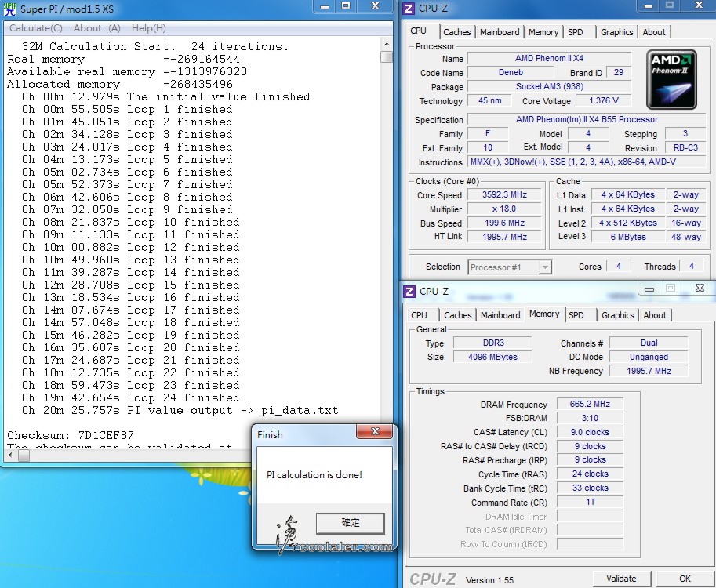Click the DC Mode value Unganged
This screenshot has width=716, height=588.
click(649, 357)
